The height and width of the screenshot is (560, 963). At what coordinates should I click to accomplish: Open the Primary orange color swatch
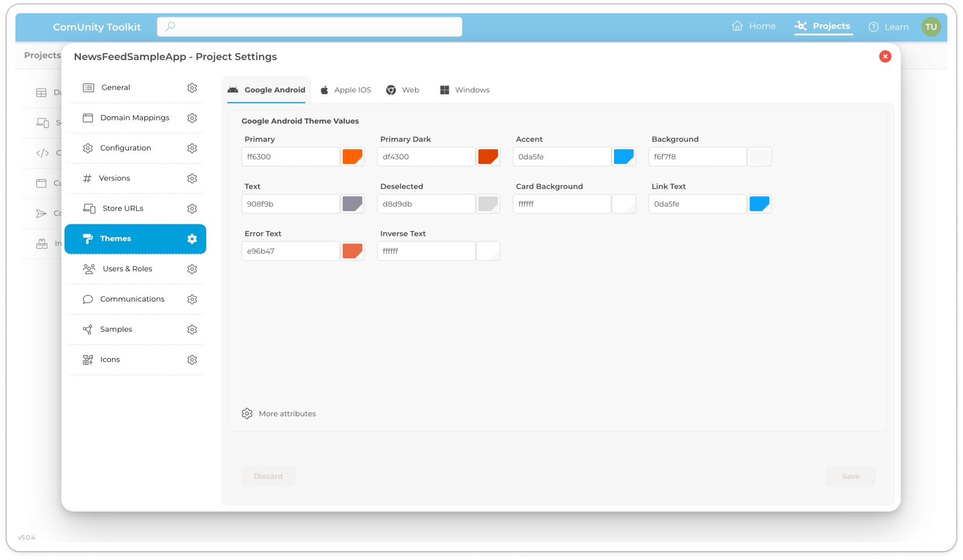352,157
